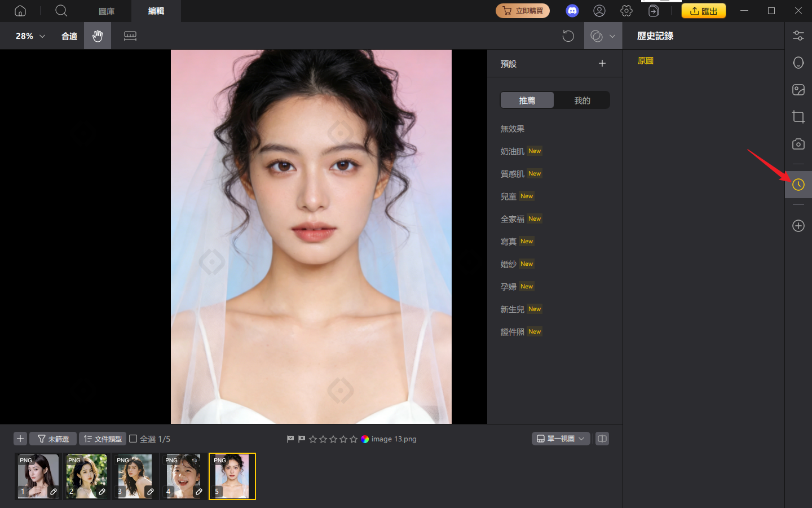Click the camera snapshot sidebar icon
This screenshot has height=508, width=812.
(798, 144)
